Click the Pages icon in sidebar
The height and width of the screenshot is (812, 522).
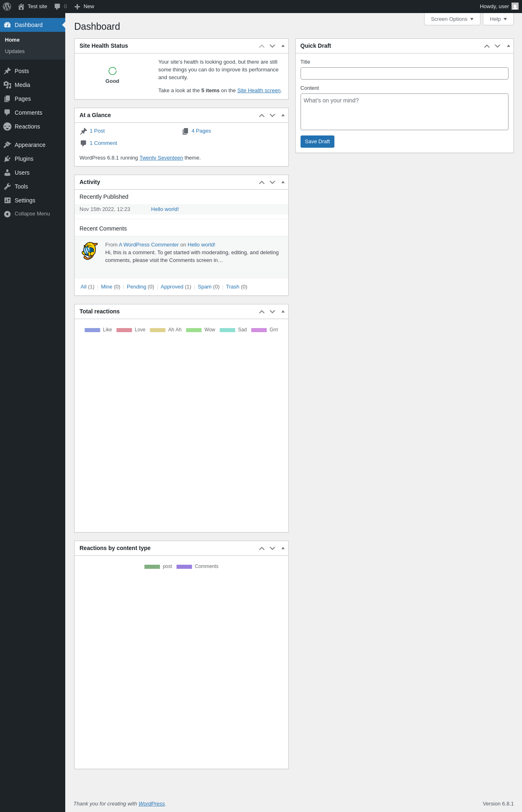(7, 99)
